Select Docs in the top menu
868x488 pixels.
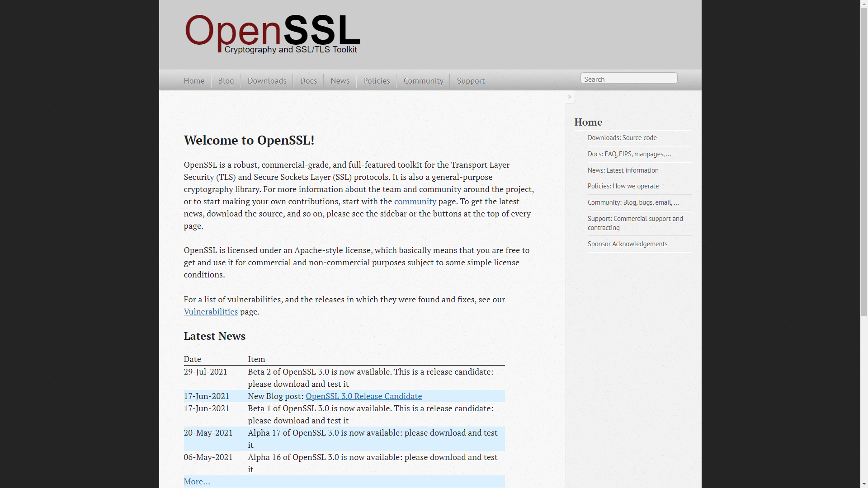coord(308,81)
